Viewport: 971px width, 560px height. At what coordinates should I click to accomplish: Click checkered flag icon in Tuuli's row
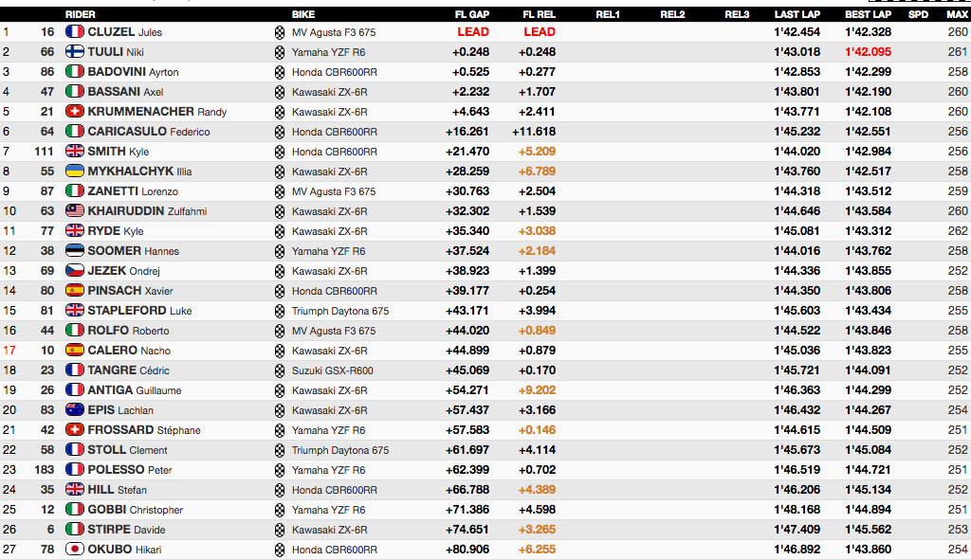(280, 52)
